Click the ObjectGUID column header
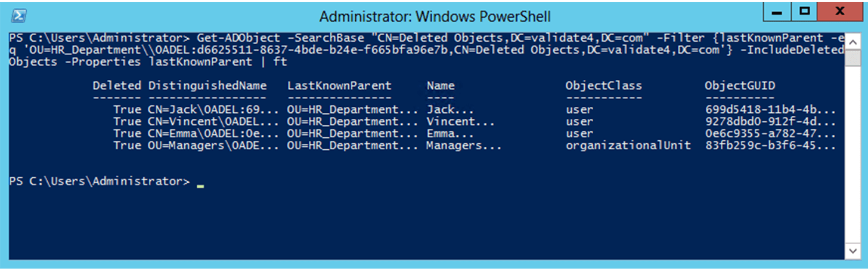 [x=739, y=85]
